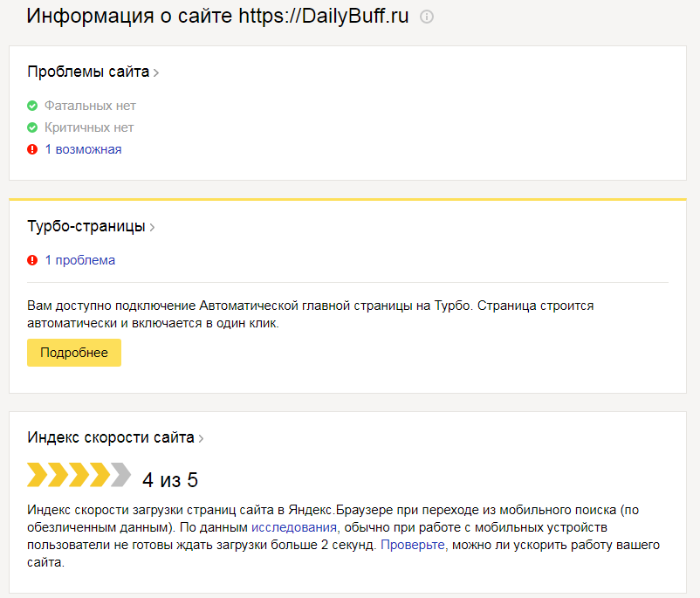Open the "Турбо-страницы" section heading
700x598 pixels.
tap(86, 226)
